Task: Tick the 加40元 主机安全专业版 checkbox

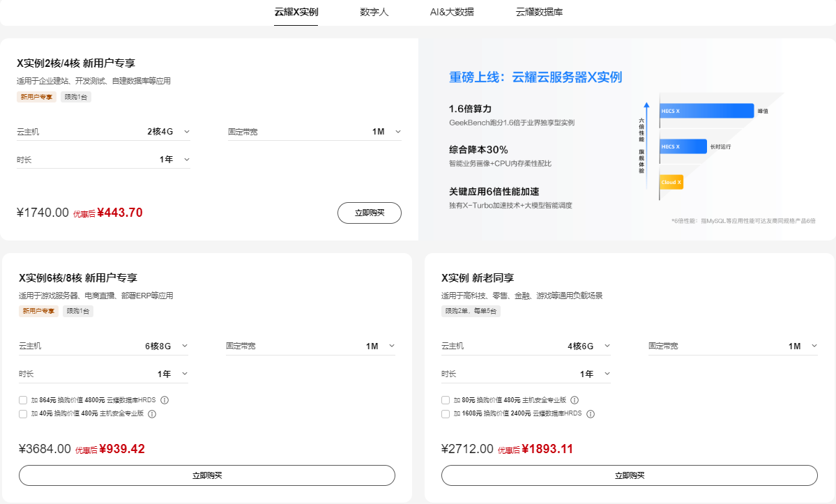Action: (23, 414)
